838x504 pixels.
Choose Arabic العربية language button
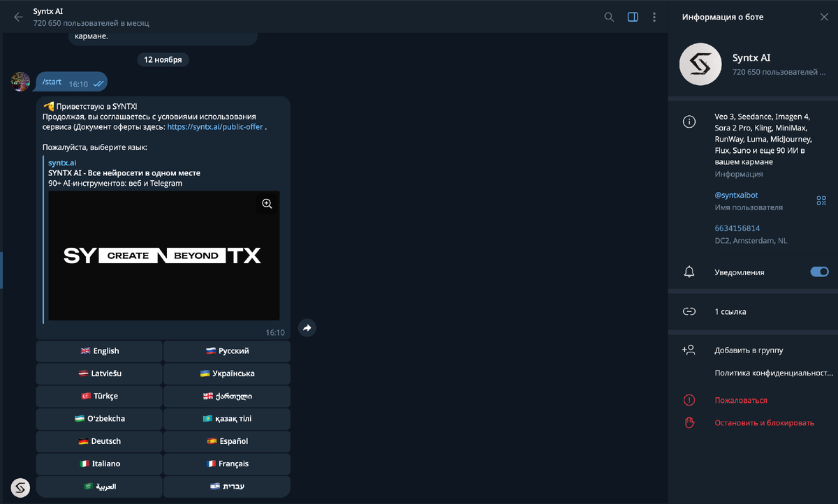[99, 486]
